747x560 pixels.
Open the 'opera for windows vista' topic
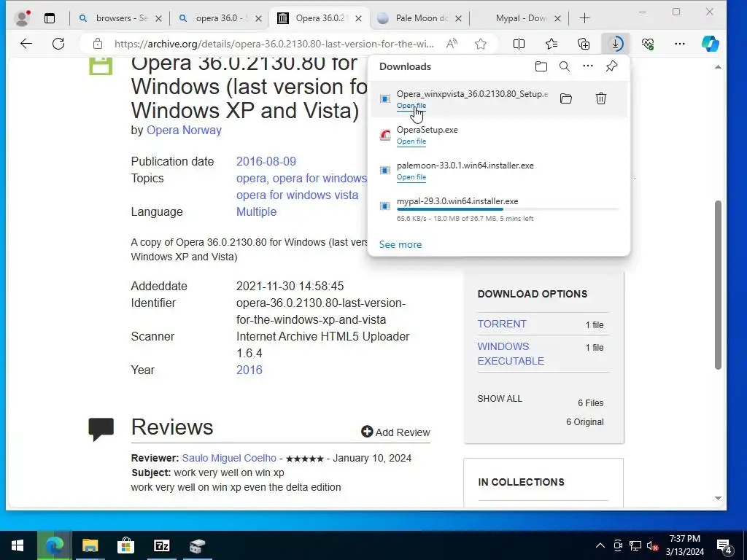point(298,195)
